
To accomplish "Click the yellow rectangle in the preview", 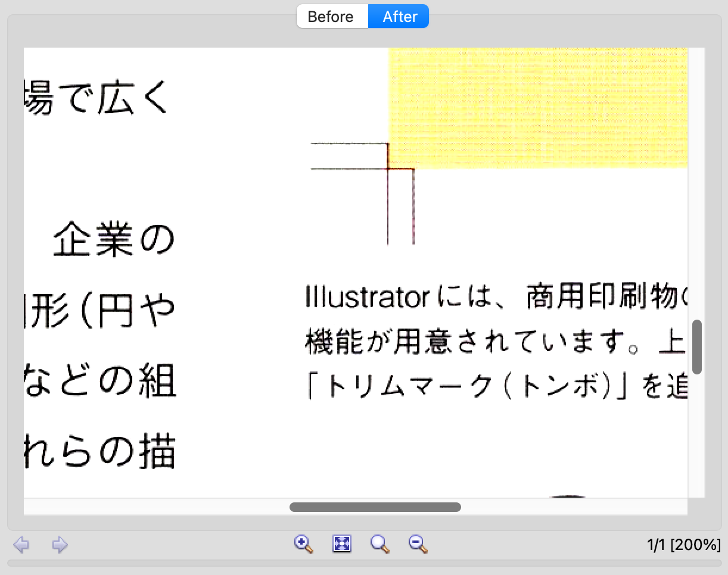I will coord(536,107).
